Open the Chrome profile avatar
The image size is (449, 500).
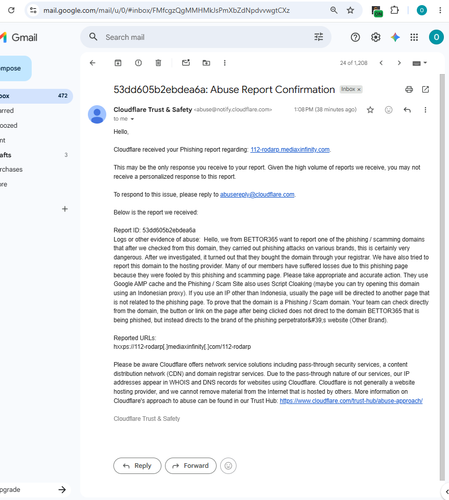422,10
